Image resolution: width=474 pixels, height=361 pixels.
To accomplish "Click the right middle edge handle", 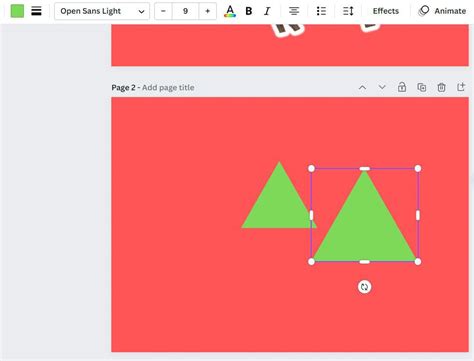I will click(x=418, y=215).
